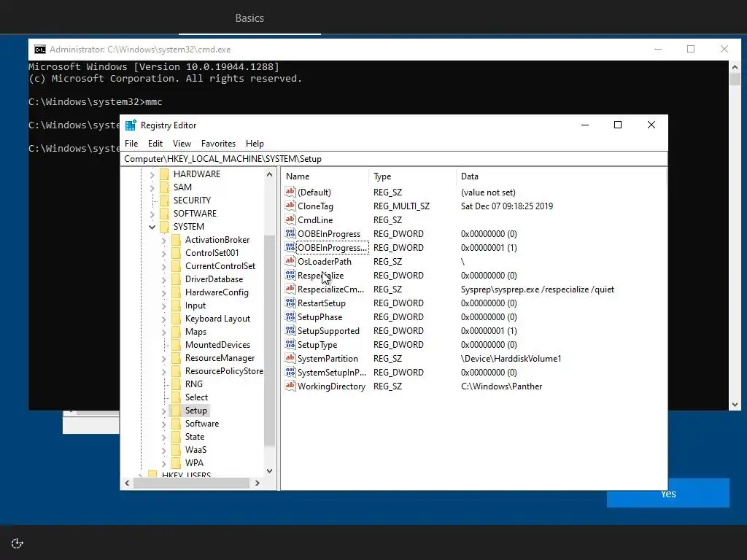747x560 pixels.
Task: Click the string icon beside SystemPartition
Action: [x=290, y=357]
